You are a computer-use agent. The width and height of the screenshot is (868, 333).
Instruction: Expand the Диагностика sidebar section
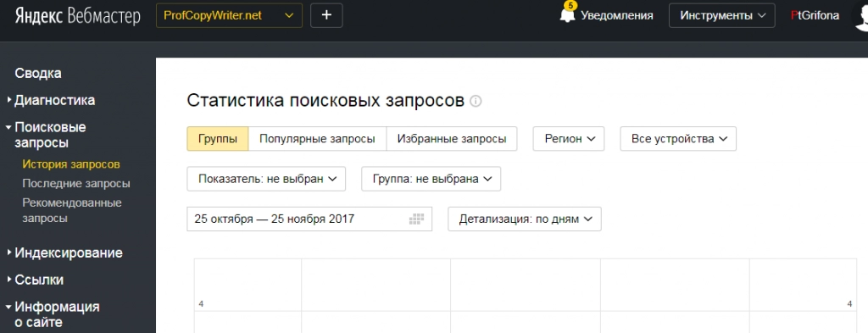click(x=54, y=100)
